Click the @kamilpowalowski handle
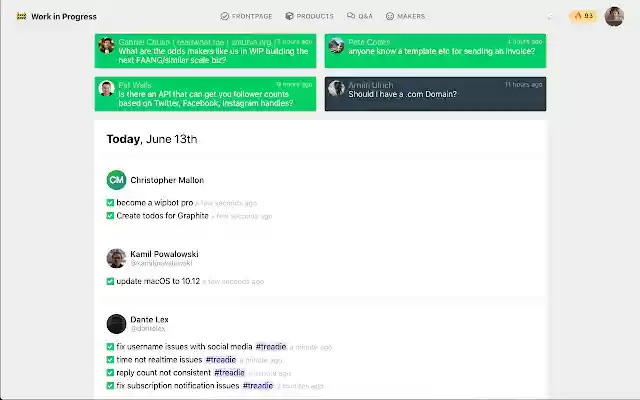640x400 pixels. [x=161, y=263]
